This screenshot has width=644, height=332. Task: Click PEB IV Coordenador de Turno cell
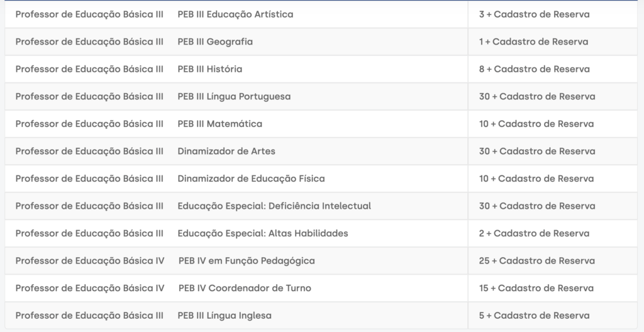click(245, 288)
